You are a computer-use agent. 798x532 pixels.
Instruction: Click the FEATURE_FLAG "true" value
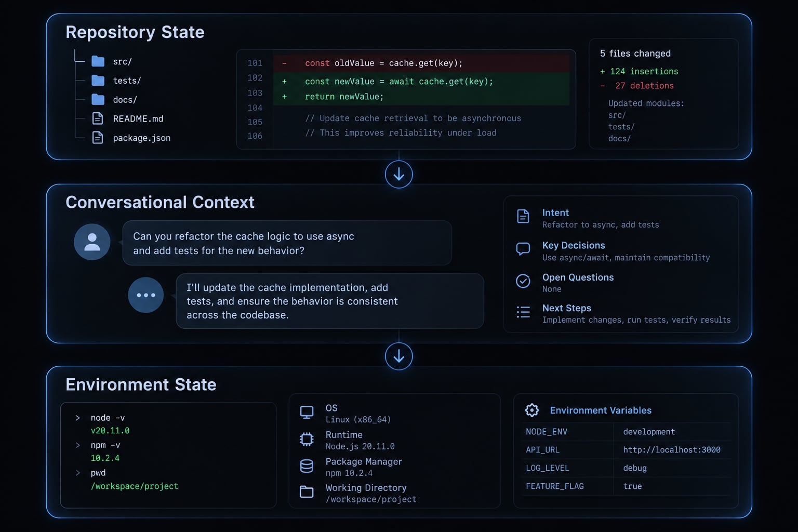tap(632, 486)
